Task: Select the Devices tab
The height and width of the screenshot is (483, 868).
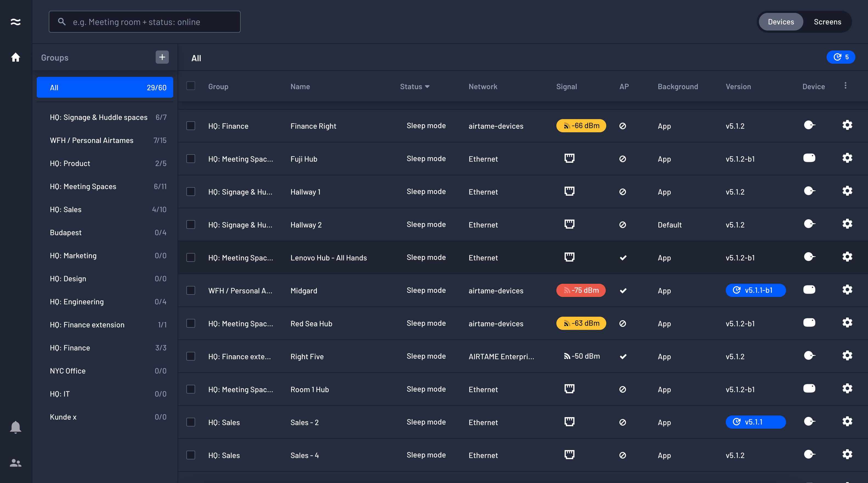Action: pos(781,22)
